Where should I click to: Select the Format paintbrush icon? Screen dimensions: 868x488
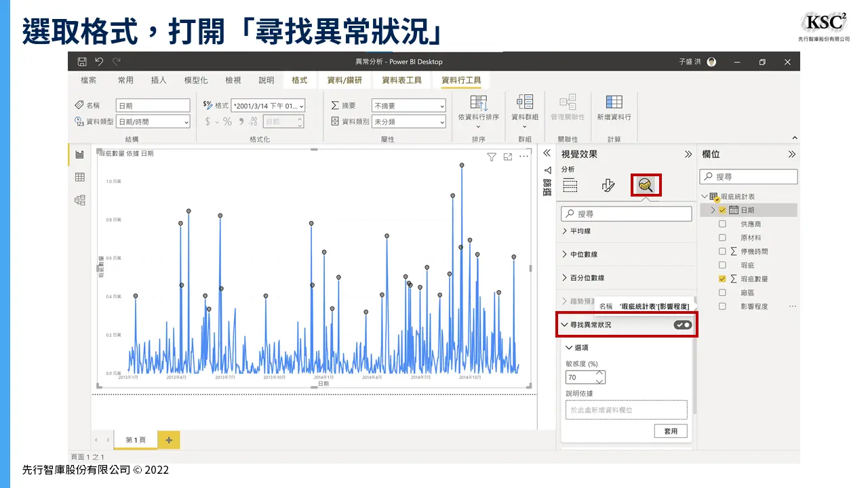coord(608,185)
